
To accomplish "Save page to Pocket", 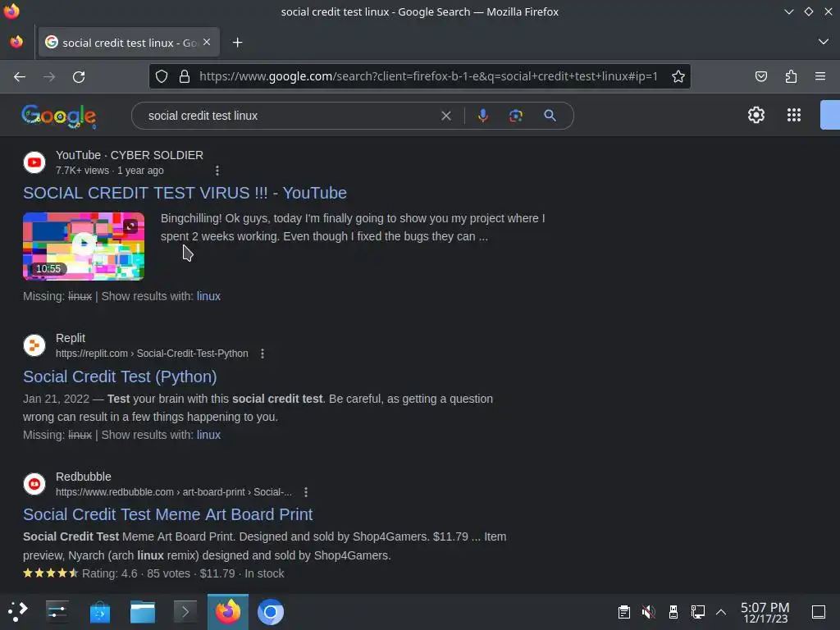I will pyautogui.click(x=760, y=76).
